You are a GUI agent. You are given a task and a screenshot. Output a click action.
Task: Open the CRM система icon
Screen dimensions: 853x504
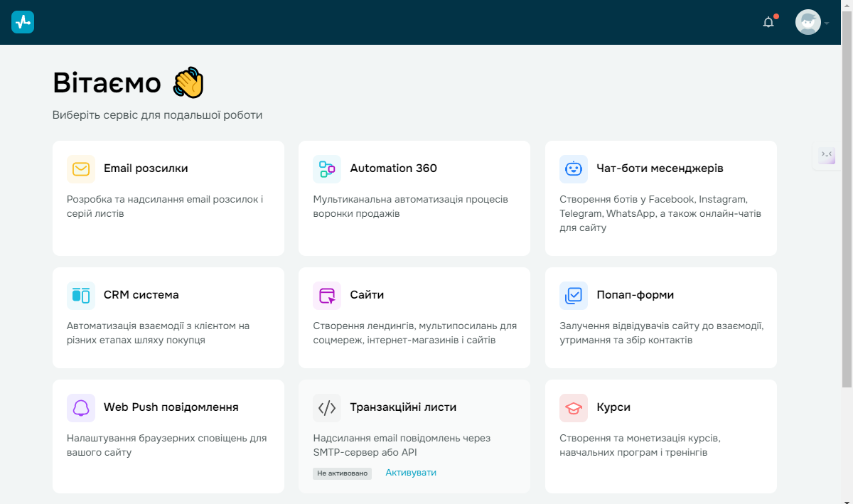pos(80,295)
